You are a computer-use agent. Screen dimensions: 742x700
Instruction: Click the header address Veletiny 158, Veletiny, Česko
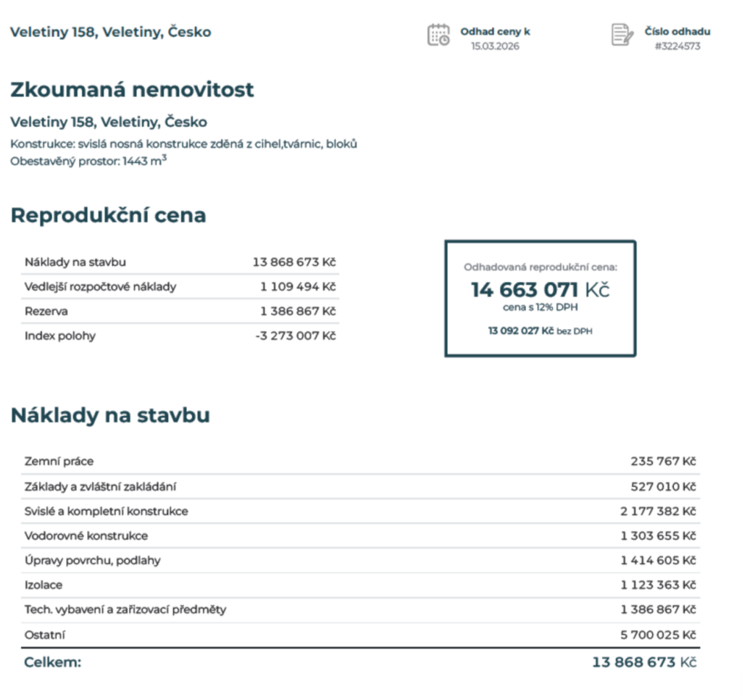[x=111, y=32]
